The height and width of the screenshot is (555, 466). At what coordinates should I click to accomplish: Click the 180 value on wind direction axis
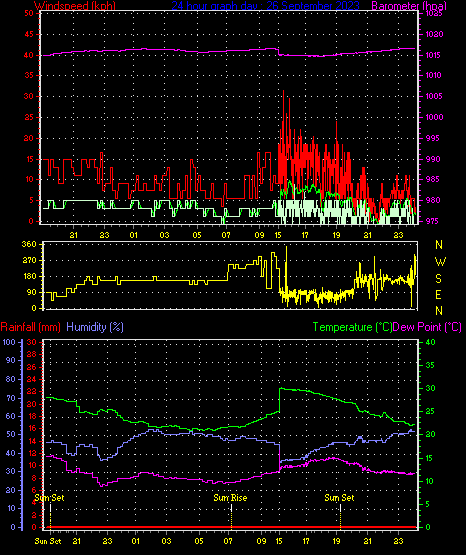point(29,276)
